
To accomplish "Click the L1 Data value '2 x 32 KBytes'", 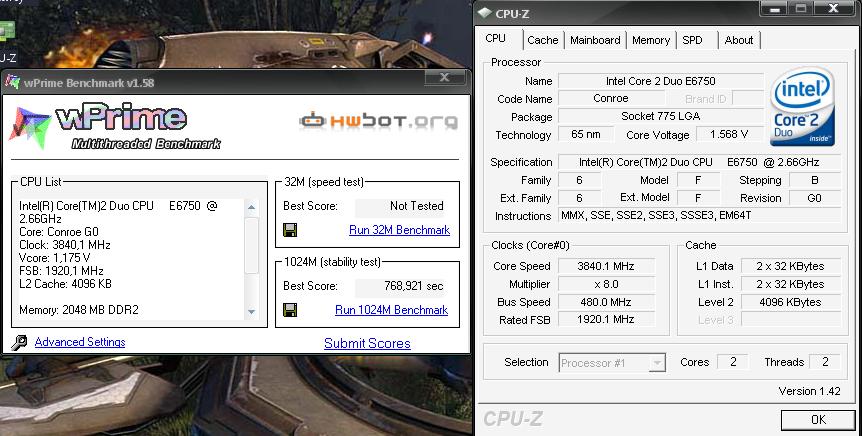I will point(791,266).
